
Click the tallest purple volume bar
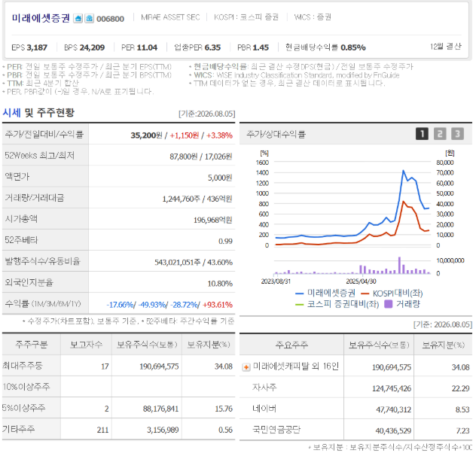[399, 266]
